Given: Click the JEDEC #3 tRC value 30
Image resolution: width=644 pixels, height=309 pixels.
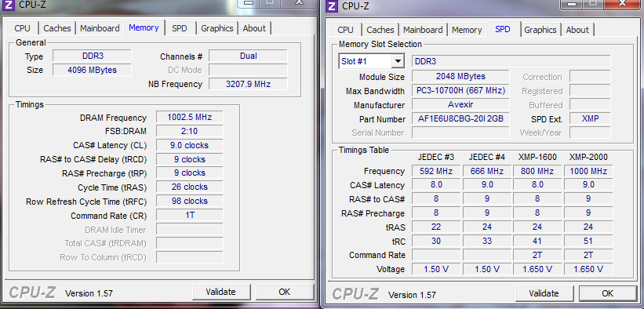Looking at the screenshot, I should point(436,241).
